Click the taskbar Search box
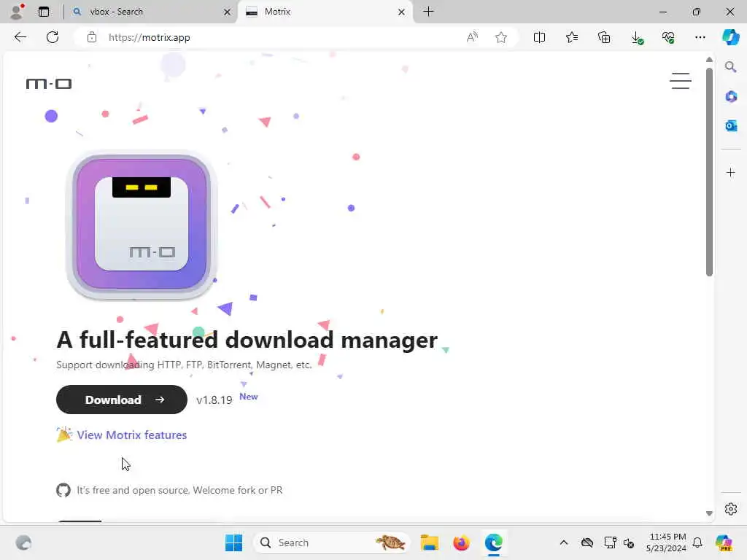 332,542
